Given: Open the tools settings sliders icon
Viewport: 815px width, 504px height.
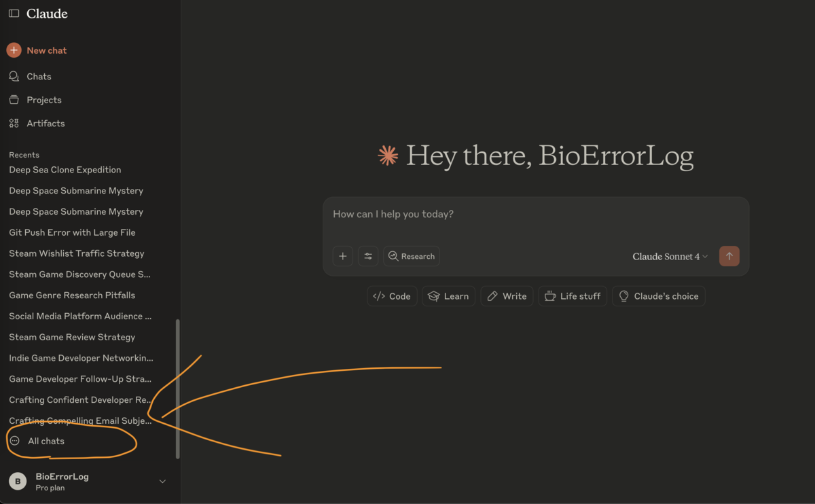Looking at the screenshot, I should click(368, 256).
